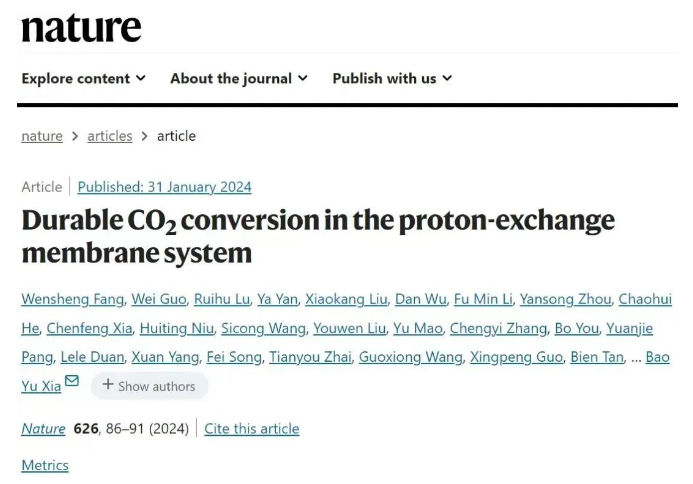Open author Bien Tan's details

597,357
